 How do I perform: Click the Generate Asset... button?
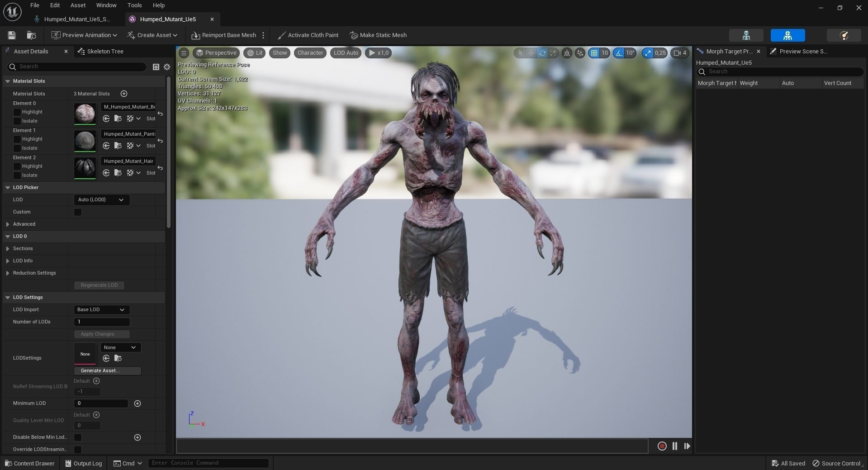point(108,371)
